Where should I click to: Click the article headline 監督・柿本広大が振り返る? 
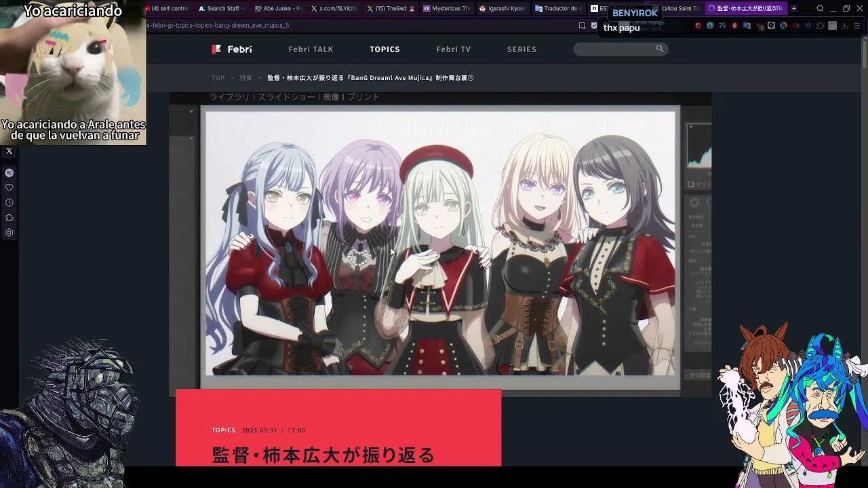(323, 455)
